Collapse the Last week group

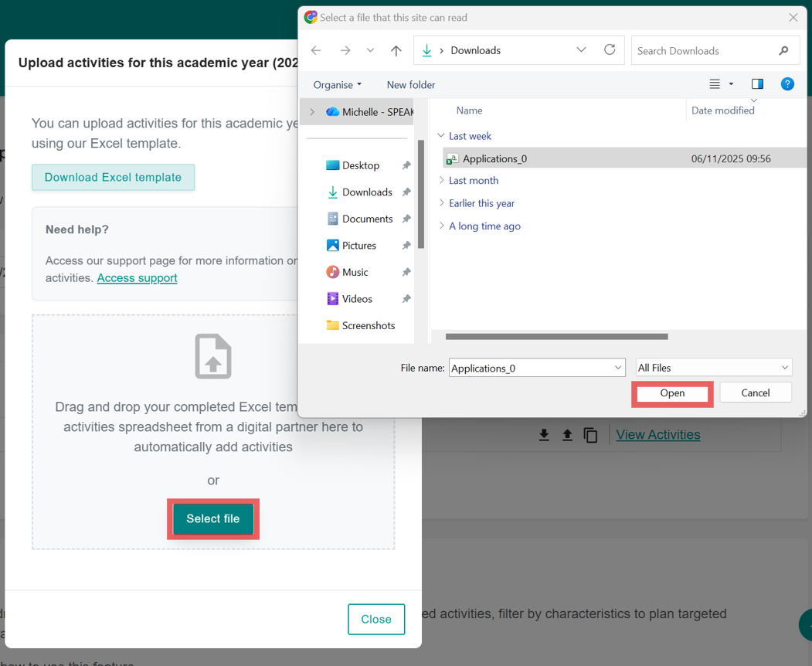441,136
